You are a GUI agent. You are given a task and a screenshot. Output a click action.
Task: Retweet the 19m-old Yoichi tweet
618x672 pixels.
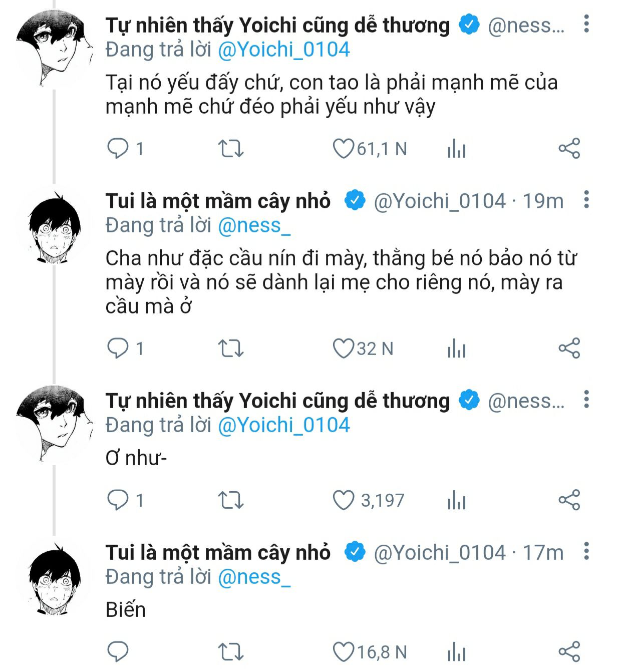point(231,349)
